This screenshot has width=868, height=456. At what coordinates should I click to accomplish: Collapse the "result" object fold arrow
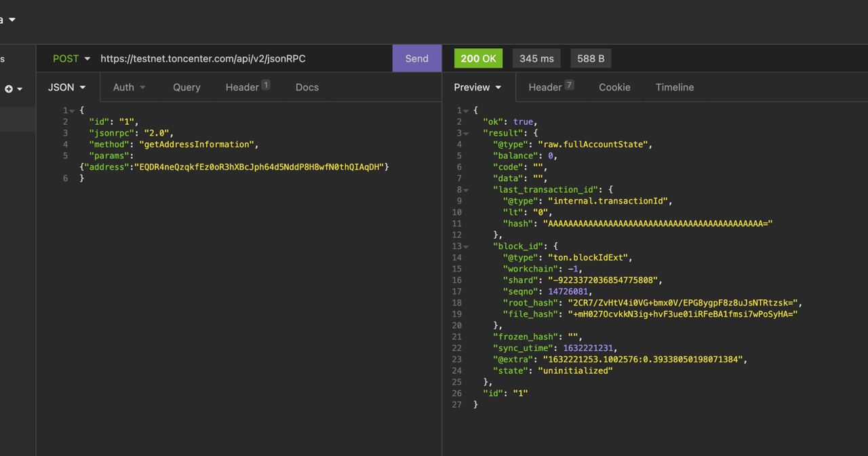(x=466, y=133)
